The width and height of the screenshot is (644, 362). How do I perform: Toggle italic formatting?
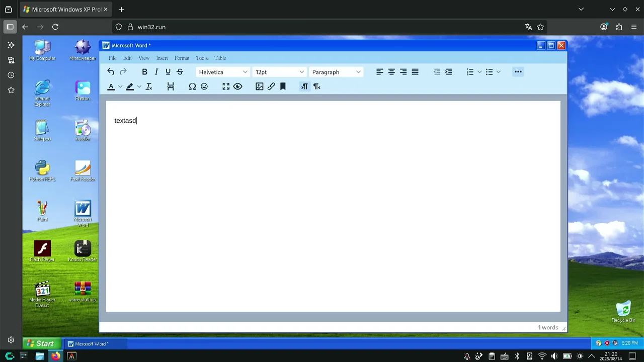[156, 72]
